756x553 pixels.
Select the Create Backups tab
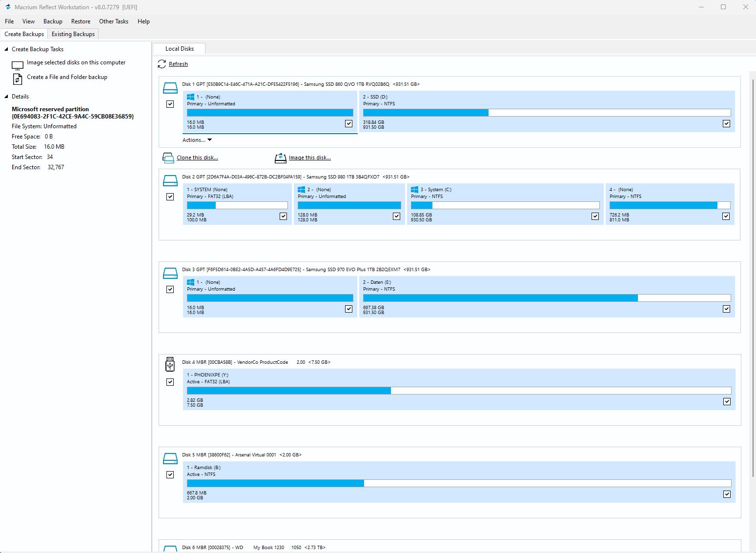click(x=24, y=34)
